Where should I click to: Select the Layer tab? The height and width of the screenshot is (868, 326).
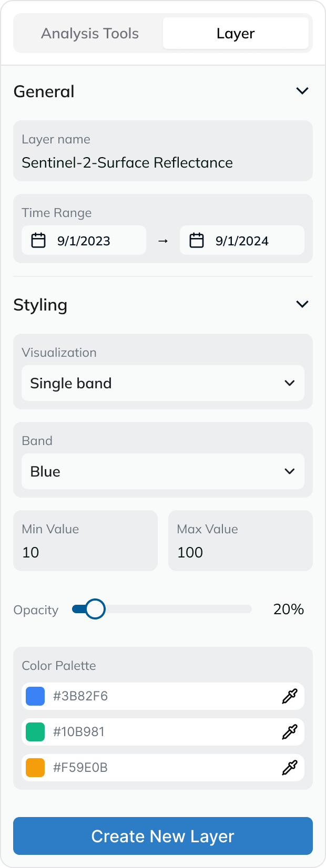click(236, 34)
